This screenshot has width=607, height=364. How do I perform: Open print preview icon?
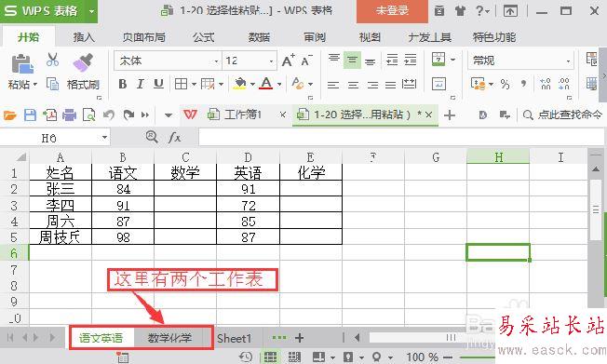89,115
